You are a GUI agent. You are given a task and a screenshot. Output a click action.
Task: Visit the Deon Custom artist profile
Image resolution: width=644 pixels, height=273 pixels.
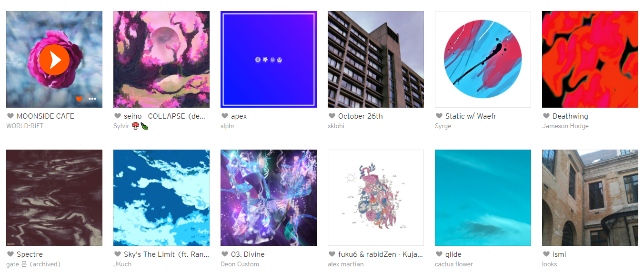pos(240,264)
